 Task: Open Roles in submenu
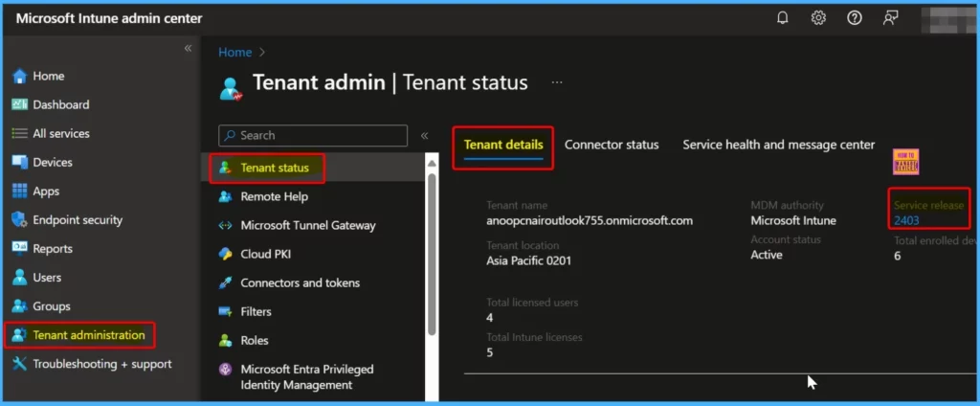[x=255, y=340]
